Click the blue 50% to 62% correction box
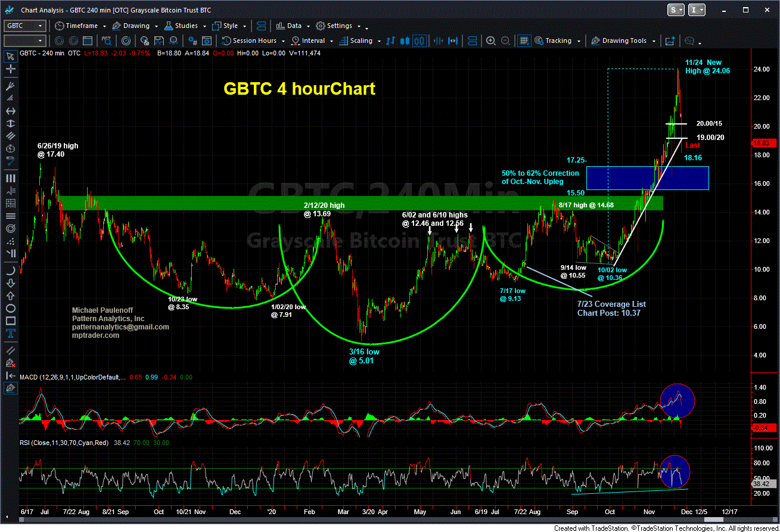The image size is (780, 532). point(647,178)
